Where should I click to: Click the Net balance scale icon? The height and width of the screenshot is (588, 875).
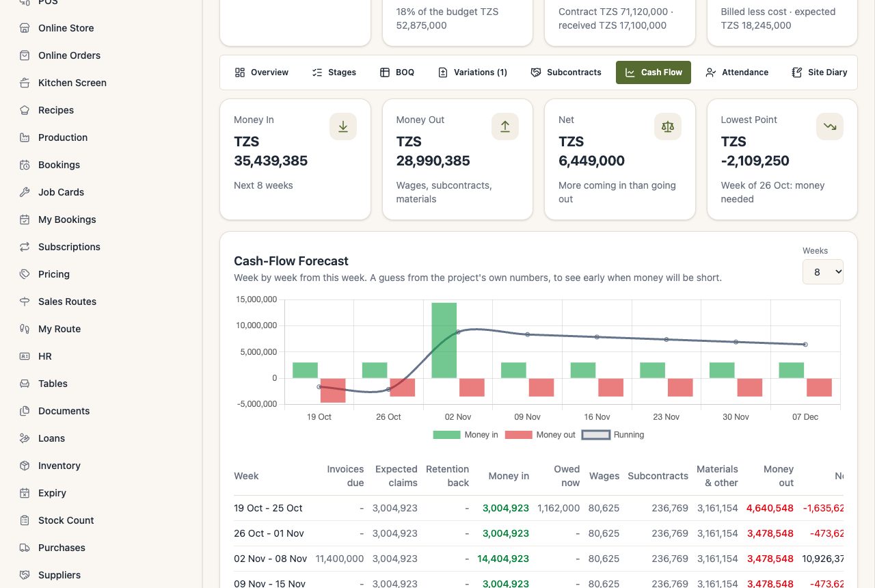point(668,126)
